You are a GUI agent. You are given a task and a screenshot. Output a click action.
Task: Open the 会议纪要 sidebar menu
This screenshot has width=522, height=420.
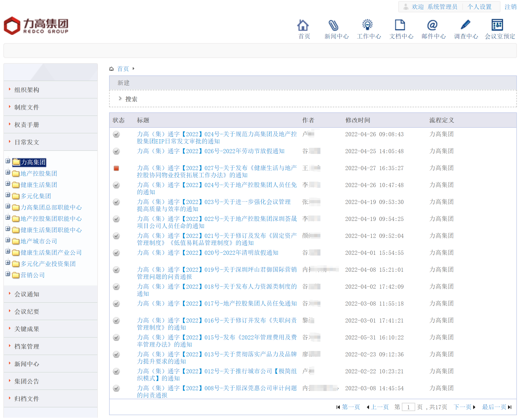51,311
